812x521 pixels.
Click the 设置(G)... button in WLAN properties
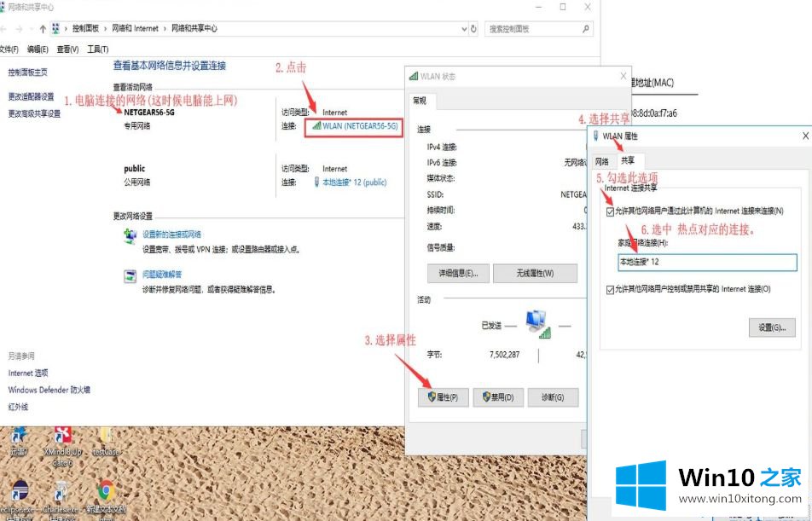tap(772, 327)
